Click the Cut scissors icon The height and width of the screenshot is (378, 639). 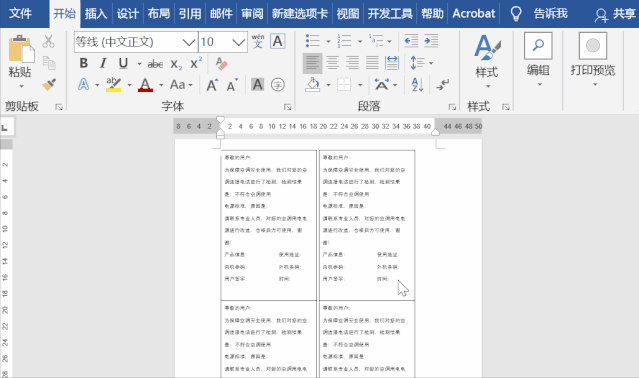[x=48, y=41]
